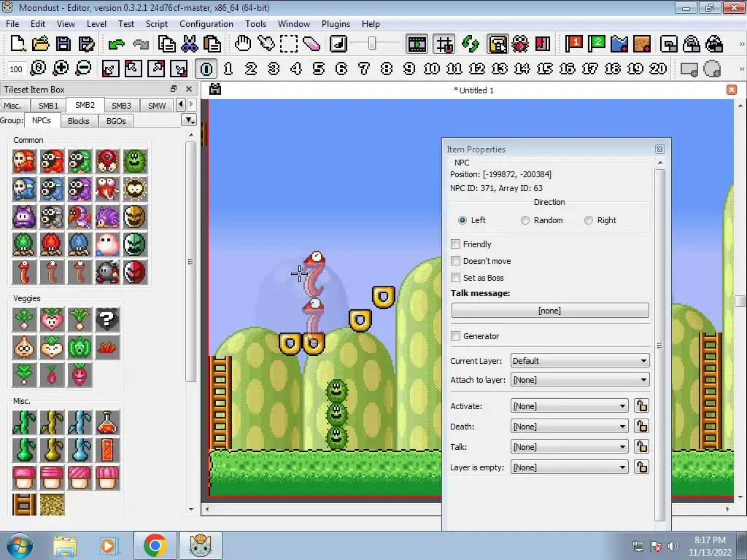Switch to the SMB3 tileset tab

click(121, 105)
